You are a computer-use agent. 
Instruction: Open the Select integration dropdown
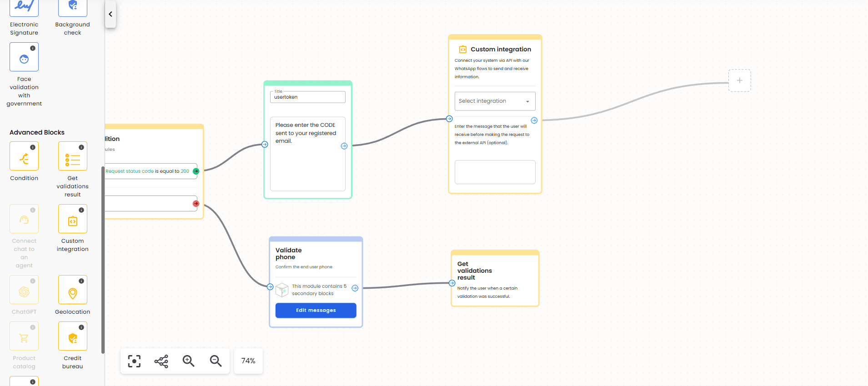pos(495,101)
